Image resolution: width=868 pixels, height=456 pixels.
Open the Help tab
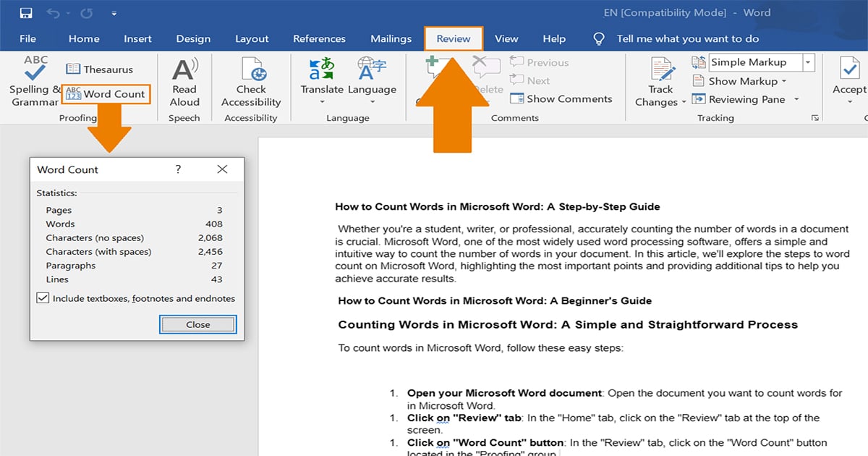[x=554, y=38]
